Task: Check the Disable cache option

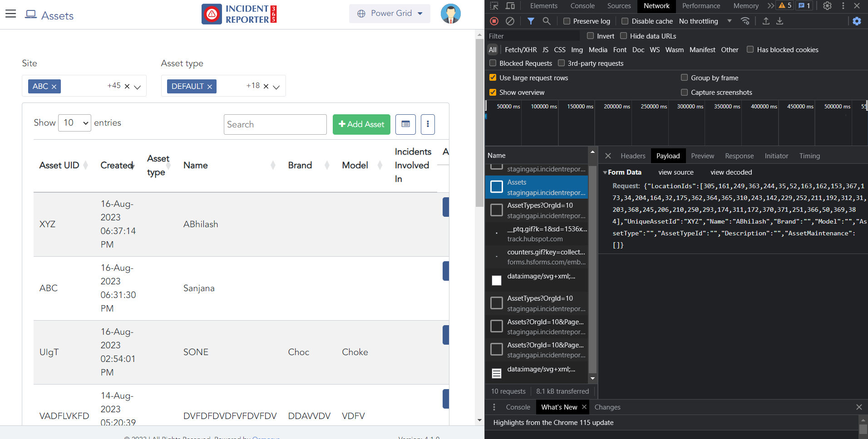Action: tap(625, 21)
